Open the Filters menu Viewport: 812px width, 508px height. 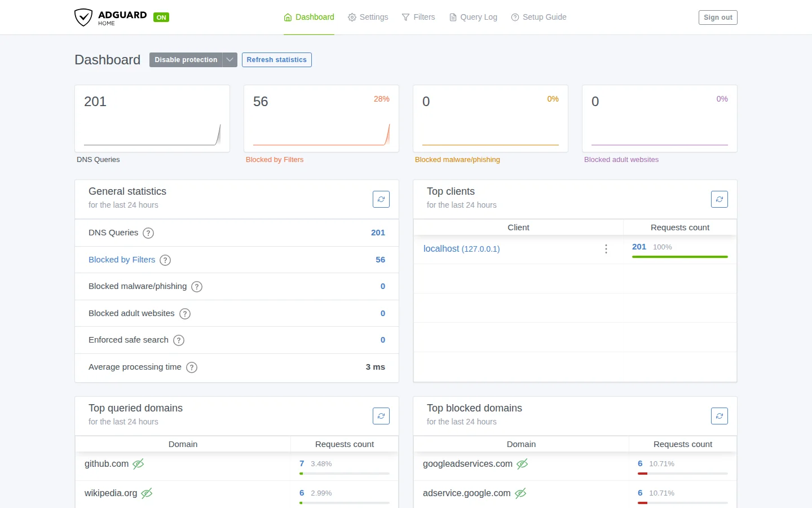[x=418, y=17]
